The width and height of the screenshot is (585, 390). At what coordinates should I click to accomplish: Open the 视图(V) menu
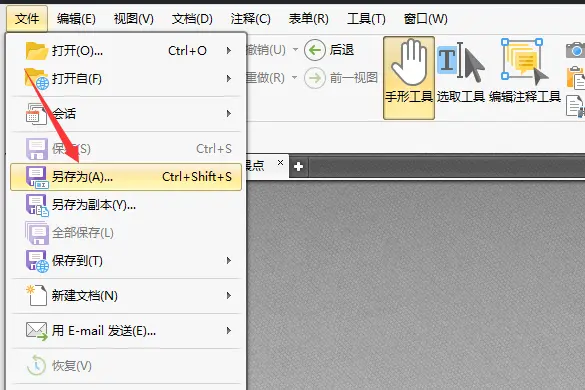134,18
